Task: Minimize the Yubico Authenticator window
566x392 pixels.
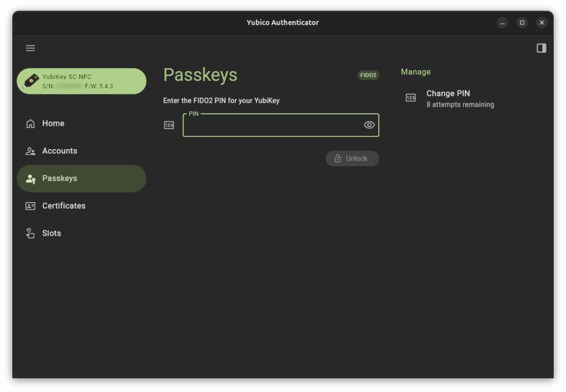Action: 502,23
